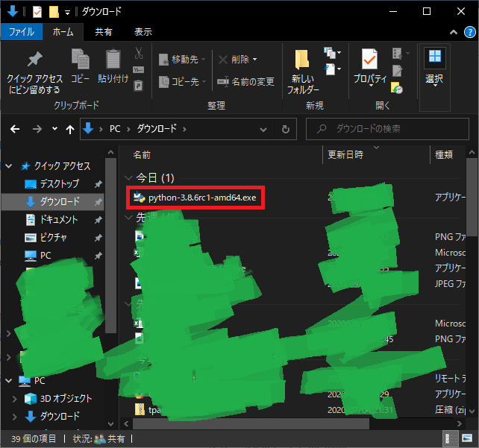Select ピクチャ in Quick Access
Image resolution: width=479 pixels, height=448 pixels.
(46, 238)
